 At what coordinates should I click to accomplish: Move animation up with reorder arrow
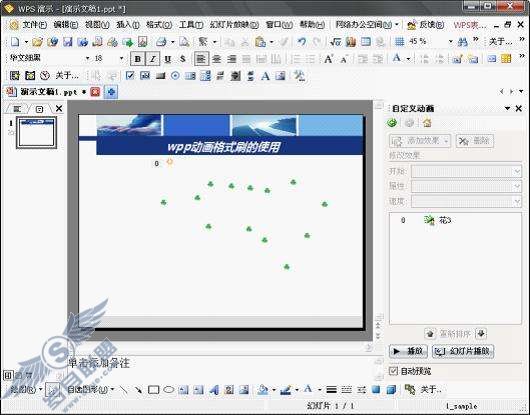[x=430, y=334]
